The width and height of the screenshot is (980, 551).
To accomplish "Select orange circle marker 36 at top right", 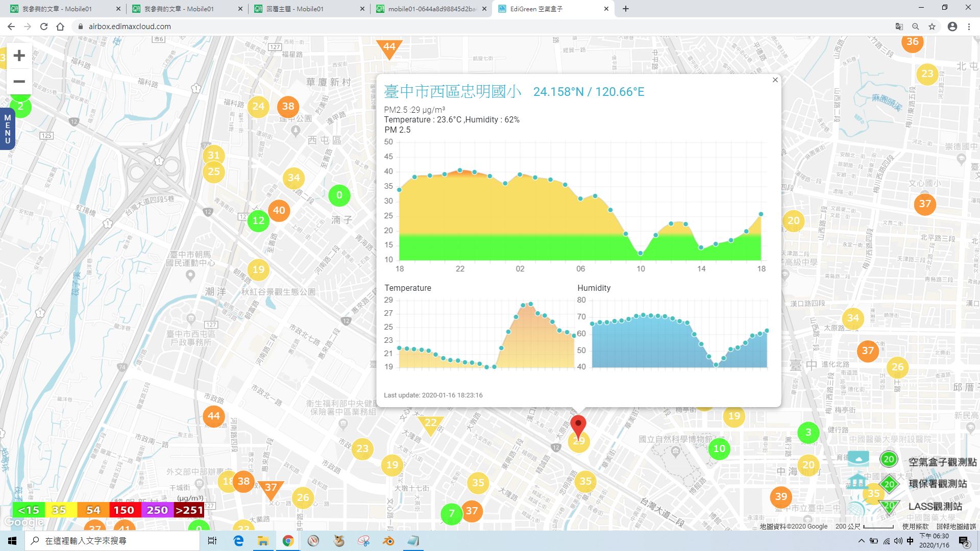I will pyautogui.click(x=912, y=42).
